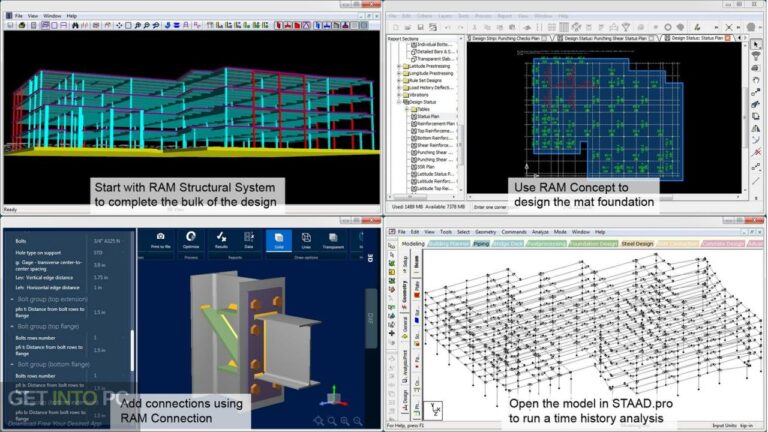Click RAM Concept plan view horizontal scrollbar
The height and width of the screenshot is (432, 768).
[x=605, y=197]
